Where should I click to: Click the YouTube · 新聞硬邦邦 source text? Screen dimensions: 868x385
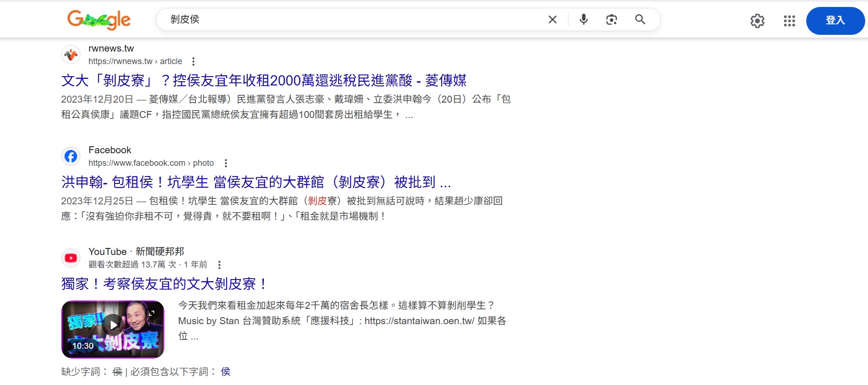pos(136,251)
